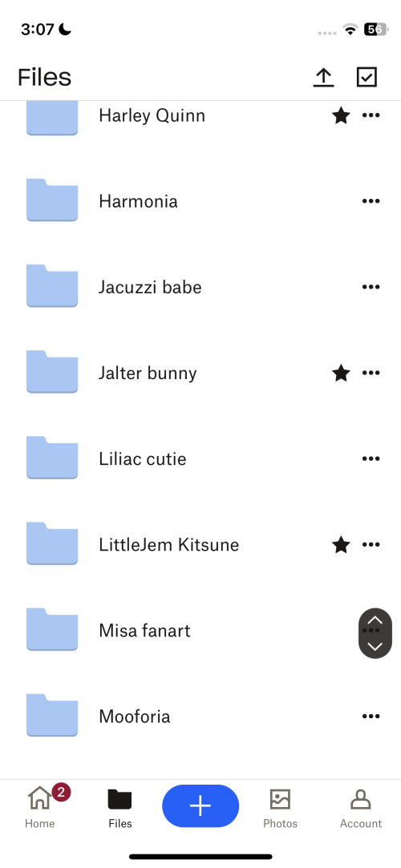Open the three-dot menu for Jacuzzi babe

coord(371,287)
